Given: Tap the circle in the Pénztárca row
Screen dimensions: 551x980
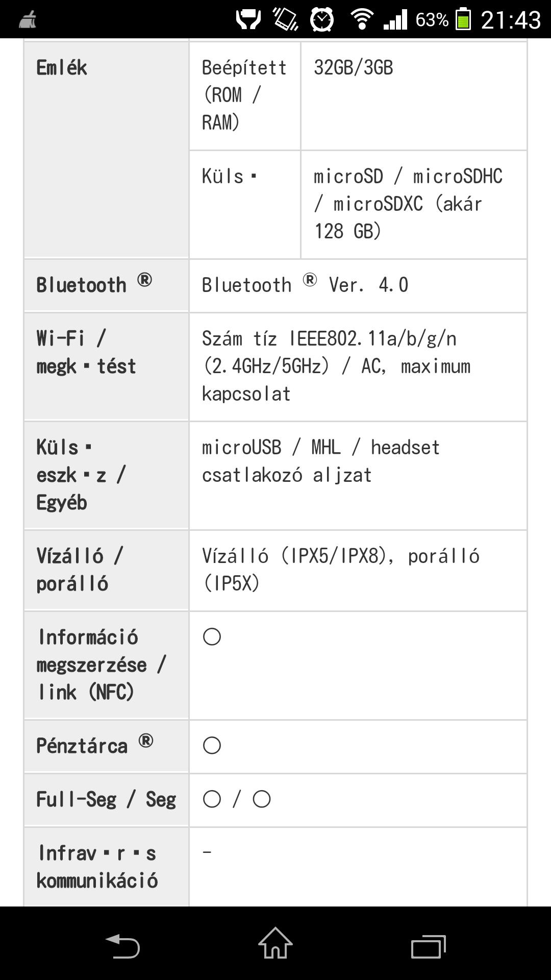Looking at the screenshot, I should (x=212, y=745).
